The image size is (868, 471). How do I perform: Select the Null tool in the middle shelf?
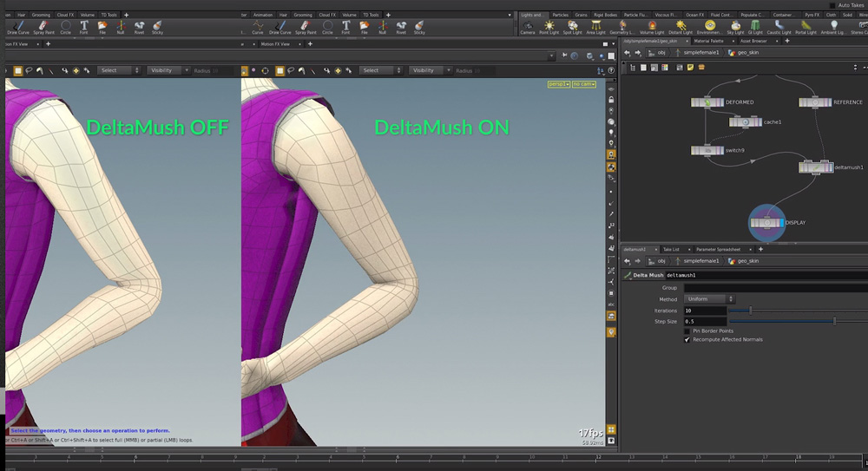(382, 28)
